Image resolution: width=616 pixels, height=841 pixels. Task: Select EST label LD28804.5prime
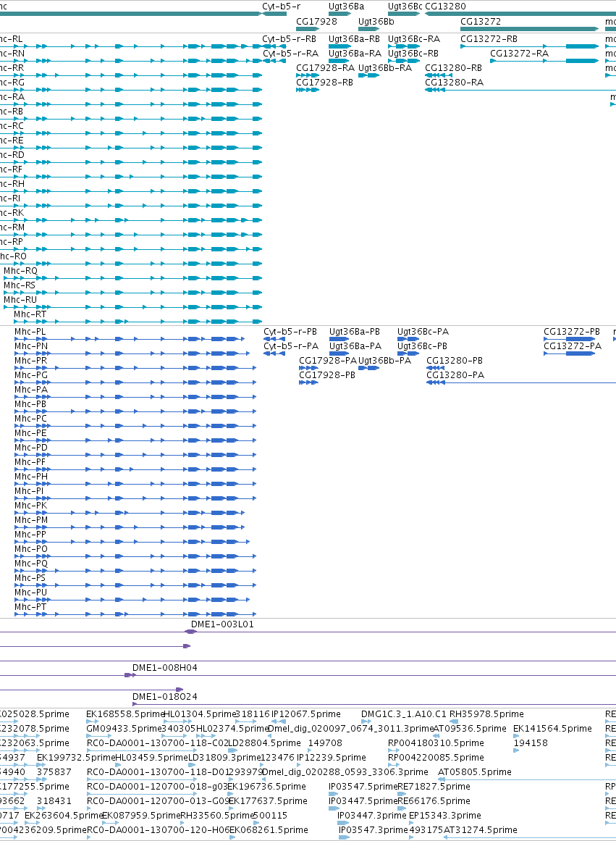point(264,743)
